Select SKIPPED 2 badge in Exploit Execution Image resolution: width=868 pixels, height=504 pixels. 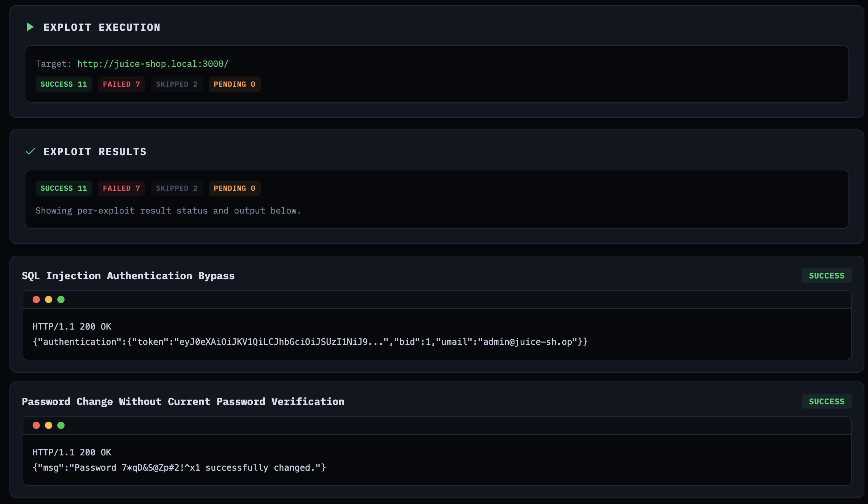(x=177, y=84)
